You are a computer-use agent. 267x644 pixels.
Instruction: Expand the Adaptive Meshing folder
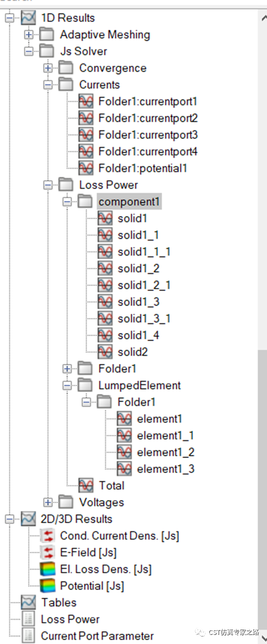point(29,35)
